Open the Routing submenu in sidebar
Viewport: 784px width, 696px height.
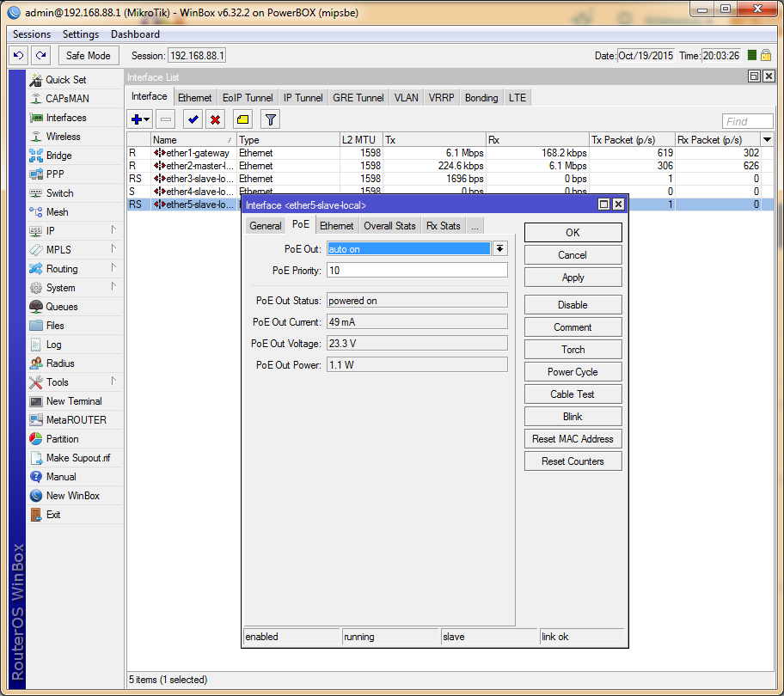(62, 269)
